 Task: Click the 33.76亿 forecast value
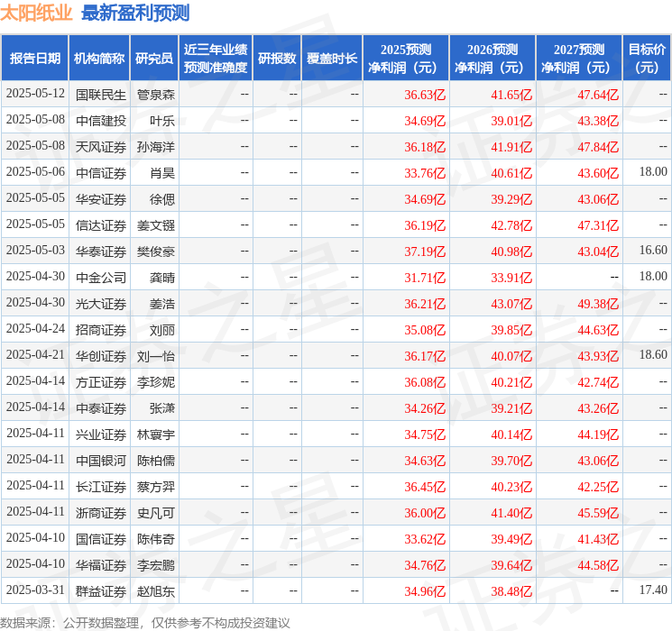[x=425, y=173]
